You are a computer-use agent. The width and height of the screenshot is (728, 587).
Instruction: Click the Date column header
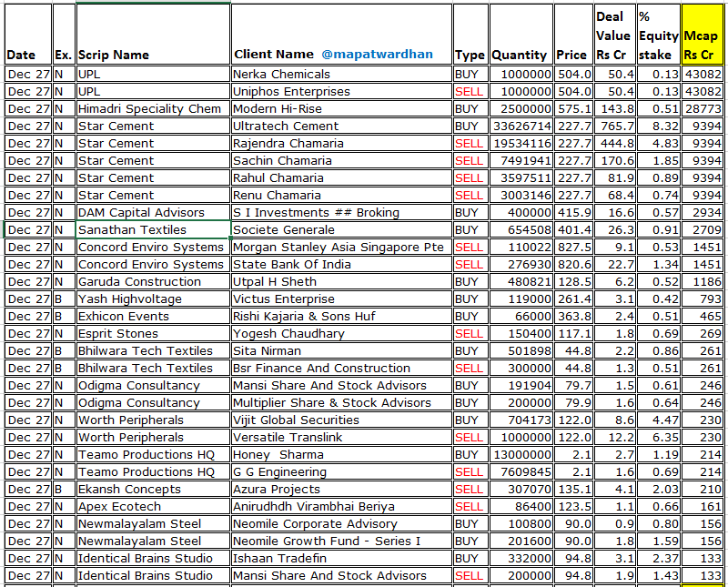pyautogui.click(x=28, y=35)
